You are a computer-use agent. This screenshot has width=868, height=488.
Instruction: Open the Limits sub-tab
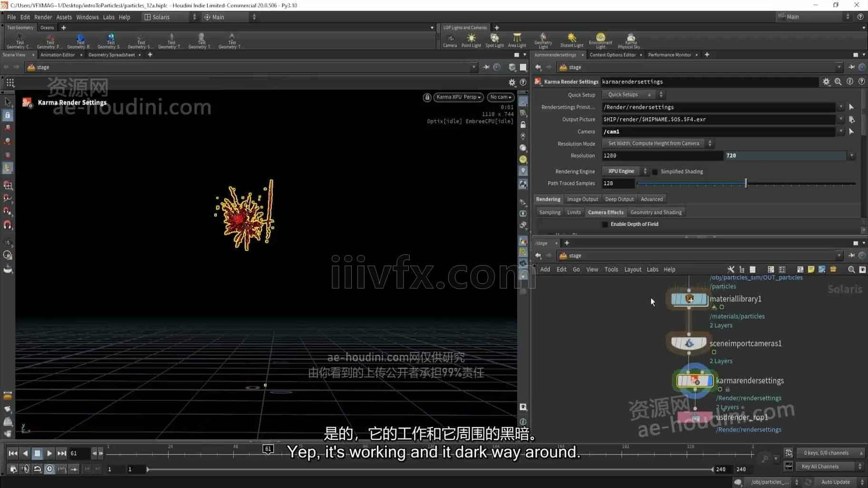pos(574,213)
